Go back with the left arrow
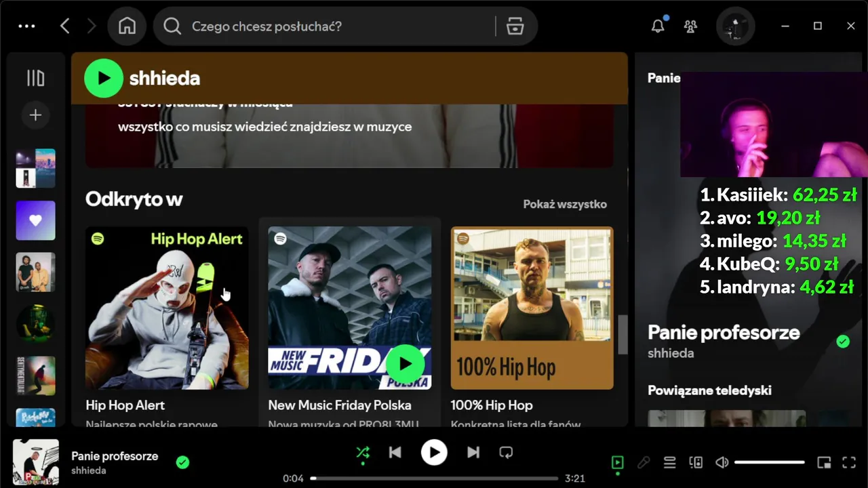Screen dimensions: 868x488 [65, 26]
